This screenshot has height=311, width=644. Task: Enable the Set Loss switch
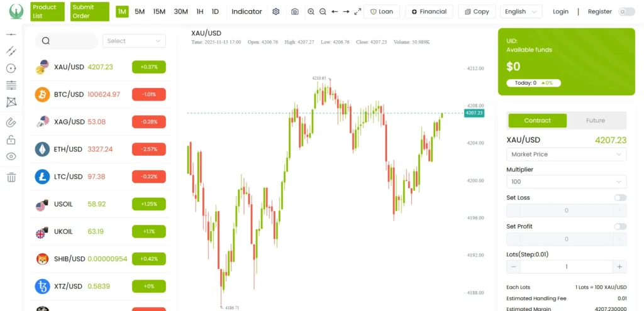point(619,197)
